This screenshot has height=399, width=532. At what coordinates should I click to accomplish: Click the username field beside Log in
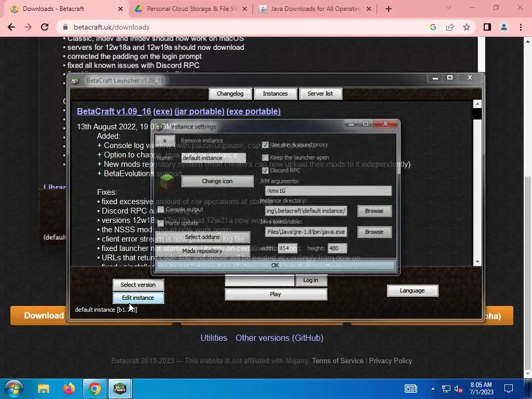[260, 280]
